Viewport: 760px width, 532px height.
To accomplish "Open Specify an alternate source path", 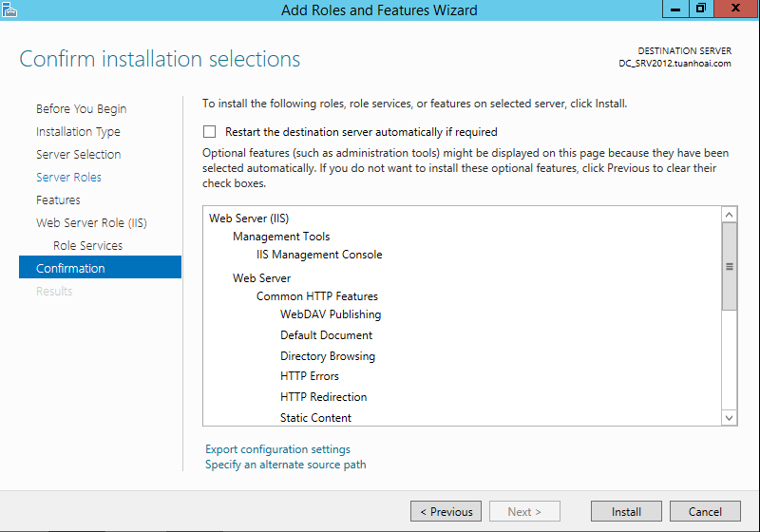I will click(286, 465).
